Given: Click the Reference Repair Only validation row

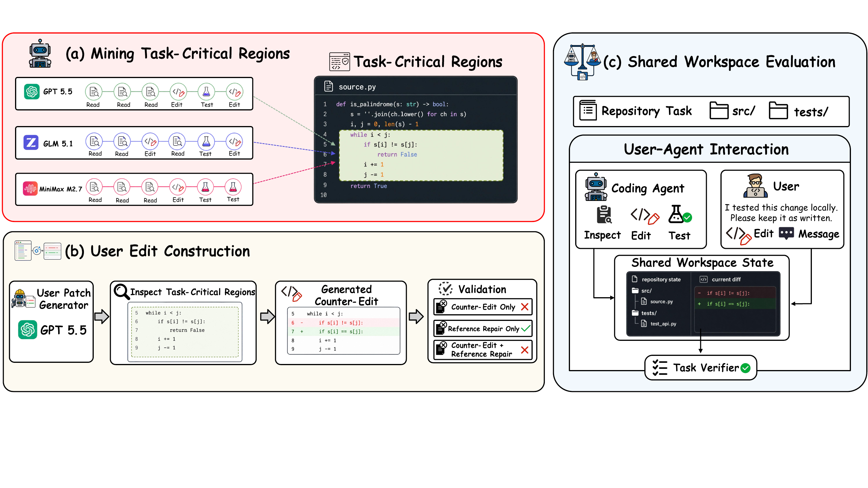Looking at the screenshot, I should (x=483, y=328).
